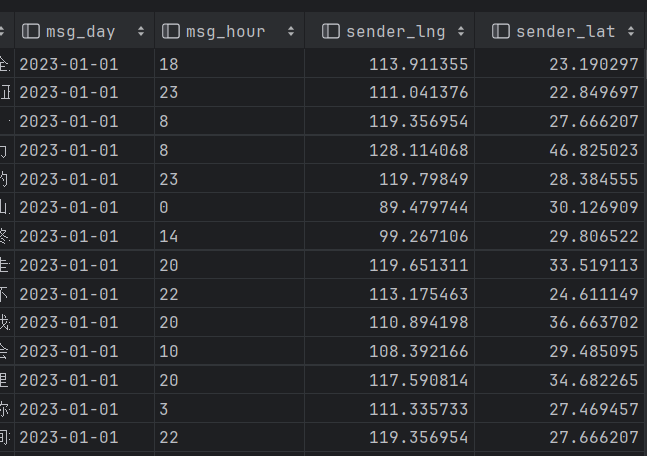The width and height of the screenshot is (647, 456).
Task: Select msg_hour cell in the 128.114068 row
Action: [229, 150]
